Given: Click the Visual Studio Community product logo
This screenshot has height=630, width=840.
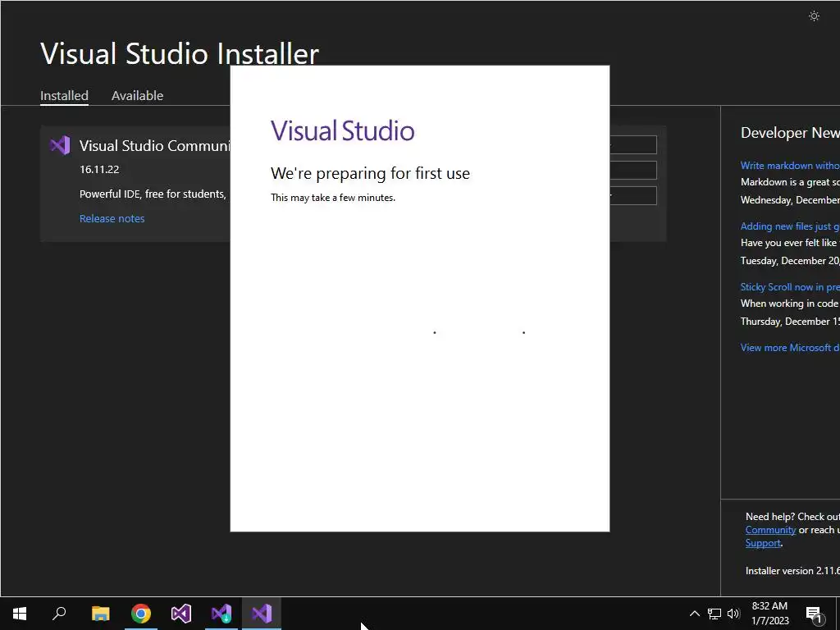Looking at the screenshot, I should 60,145.
